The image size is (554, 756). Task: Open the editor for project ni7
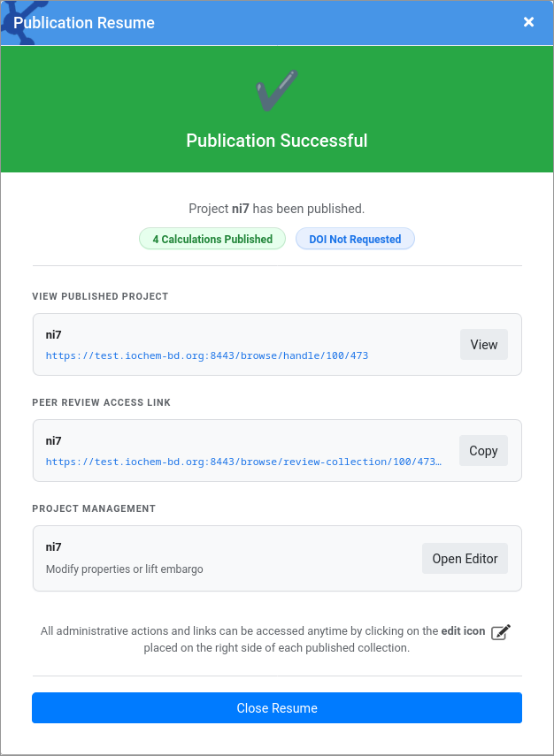click(x=465, y=558)
